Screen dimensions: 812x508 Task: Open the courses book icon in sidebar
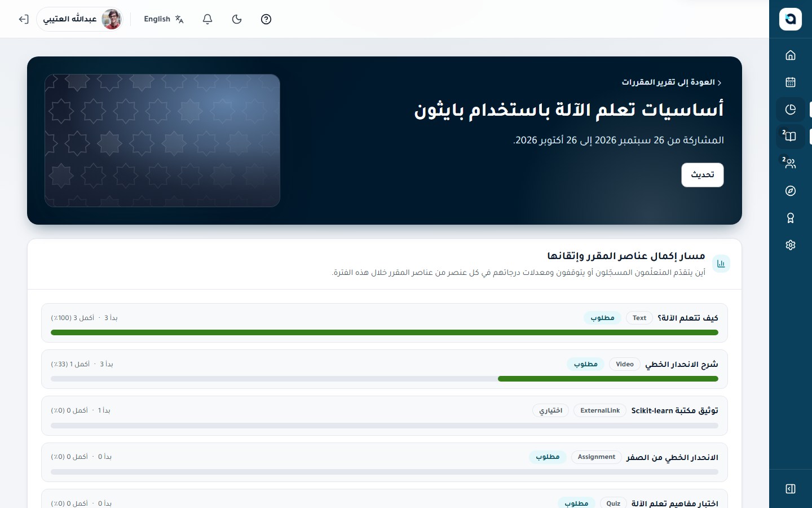point(791,137)
